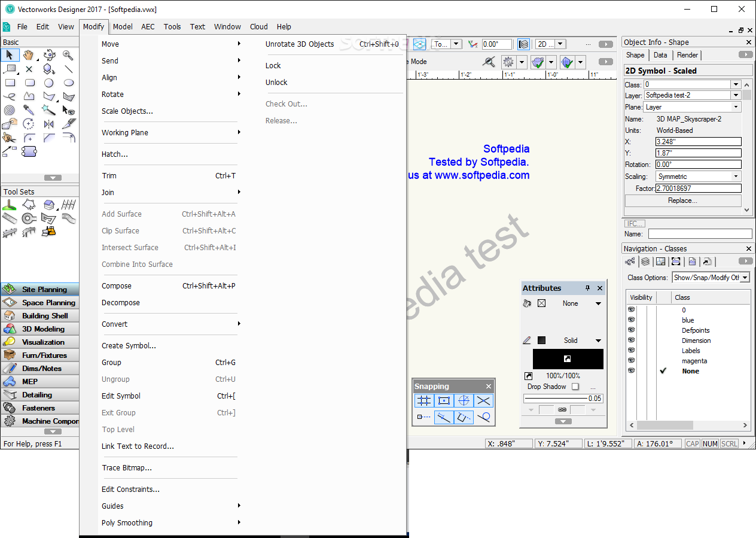Viewport: 756px width, 538px height.
Task: Select the Spiral tool
Action: (x=10, y=110)
